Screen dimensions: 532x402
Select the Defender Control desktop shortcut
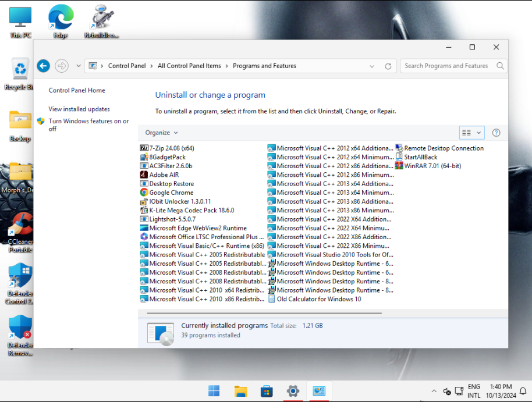tap(20, 283)
